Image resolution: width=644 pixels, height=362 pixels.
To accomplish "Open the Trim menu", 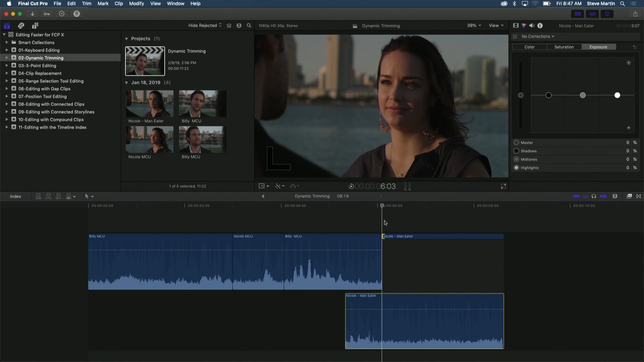I will point(86,3).
